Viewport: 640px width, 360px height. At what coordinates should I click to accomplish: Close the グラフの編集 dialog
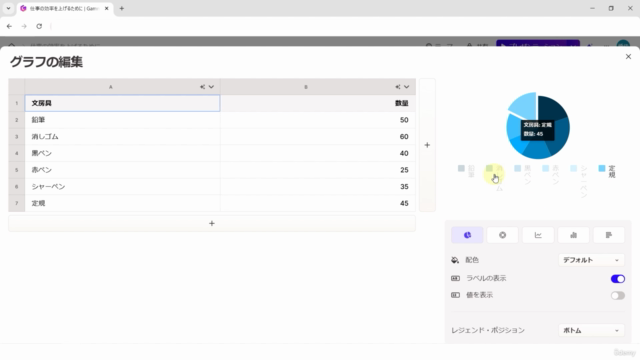628,57
